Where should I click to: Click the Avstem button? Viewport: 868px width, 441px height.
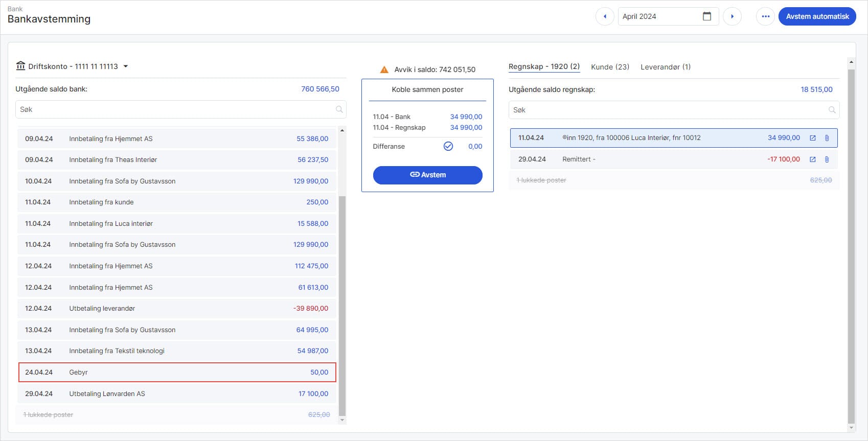coord(427,175)
